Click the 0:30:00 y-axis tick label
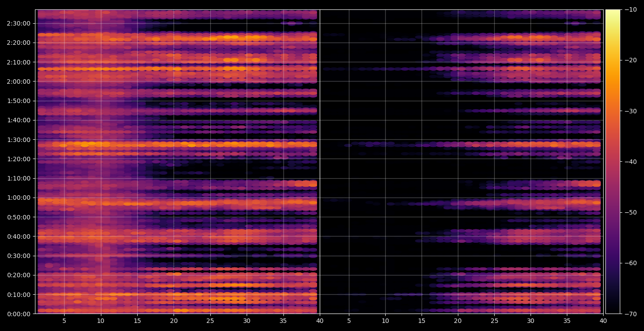Image resolution: width=644 pixels, height=331 pixels. click(x=18, y=256)
